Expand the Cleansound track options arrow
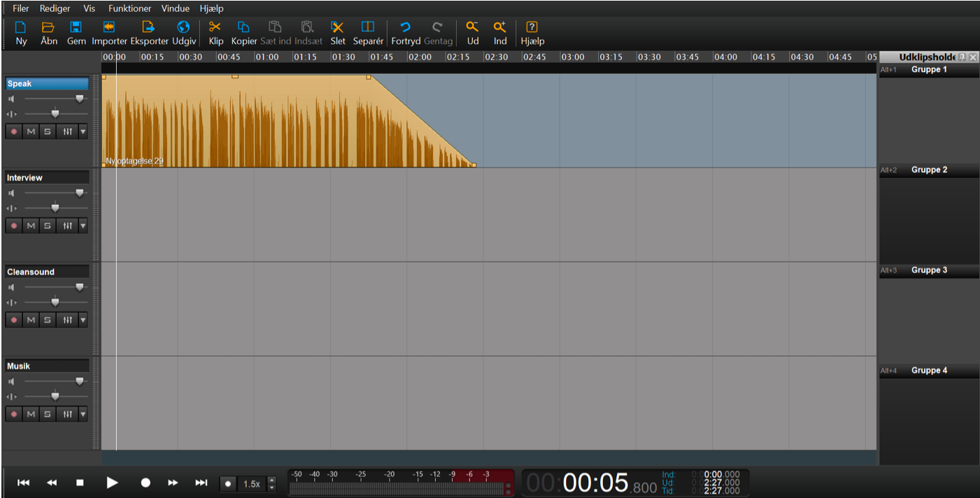Screen dimensions: 980x498 (83, 320)
